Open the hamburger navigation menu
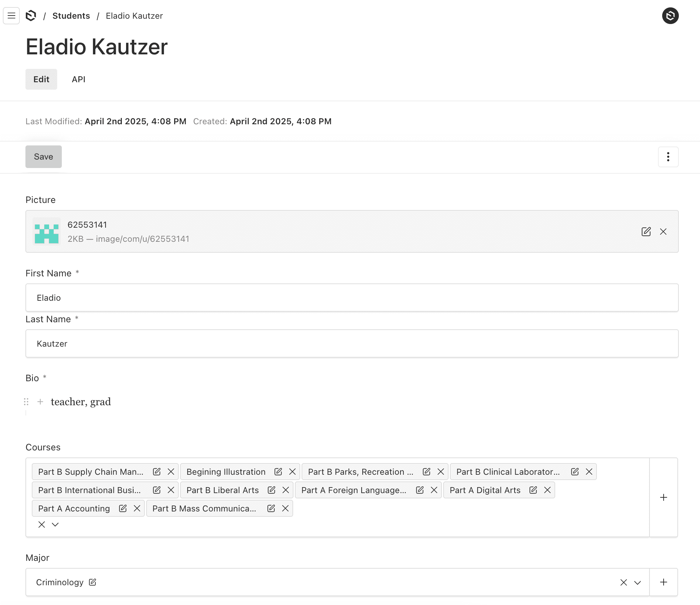Screen dimensions: 700x605 click(x=11, y=16)
